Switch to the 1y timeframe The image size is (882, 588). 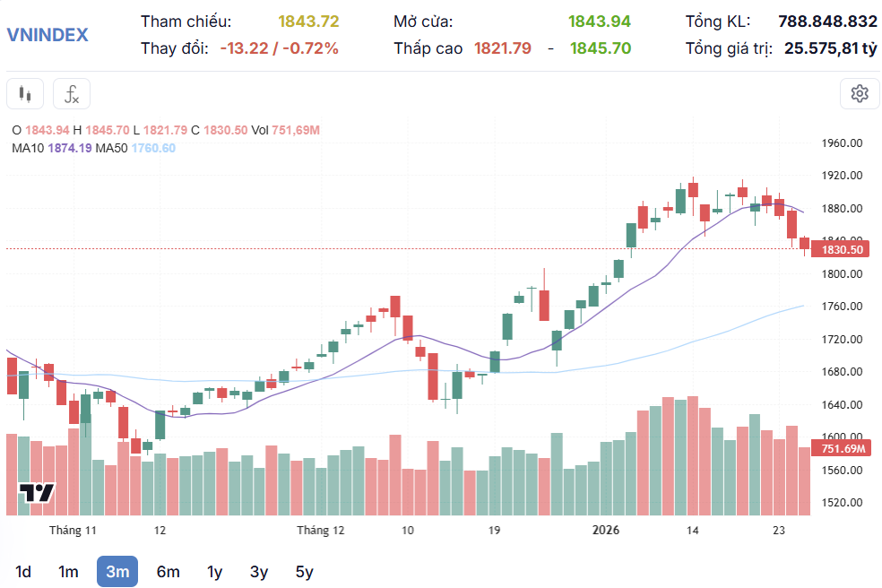point(214,572)
